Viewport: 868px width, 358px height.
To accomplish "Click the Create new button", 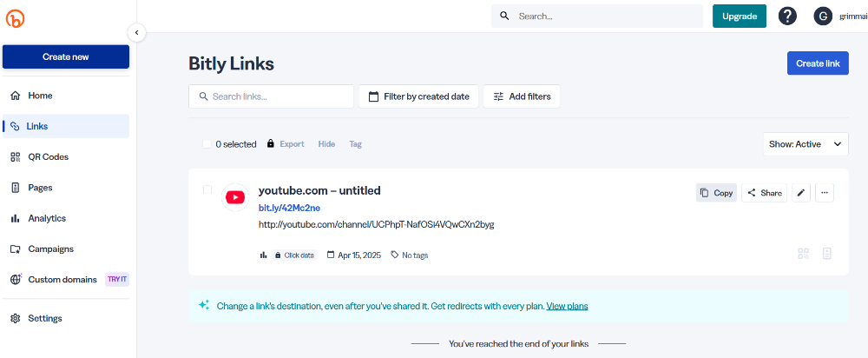I will [66, 57].
